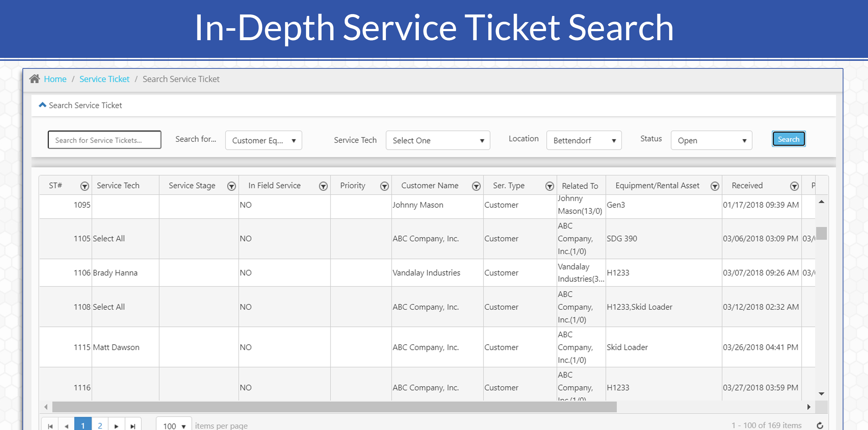Viewport: 868px width, 430px height.
Task: Filter the Equipment/Rental Asset column
Action: click(x=715, y=186)
